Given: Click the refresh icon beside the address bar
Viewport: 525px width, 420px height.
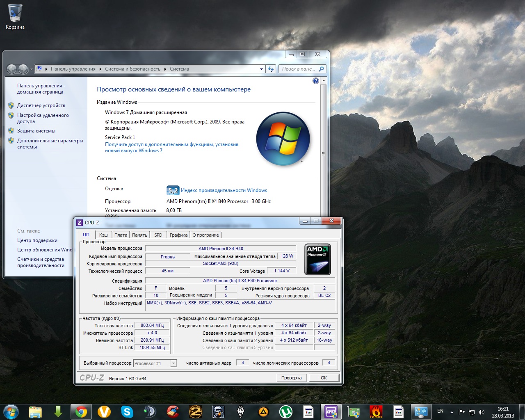Looking at the screenshot, I should point(271,69).
